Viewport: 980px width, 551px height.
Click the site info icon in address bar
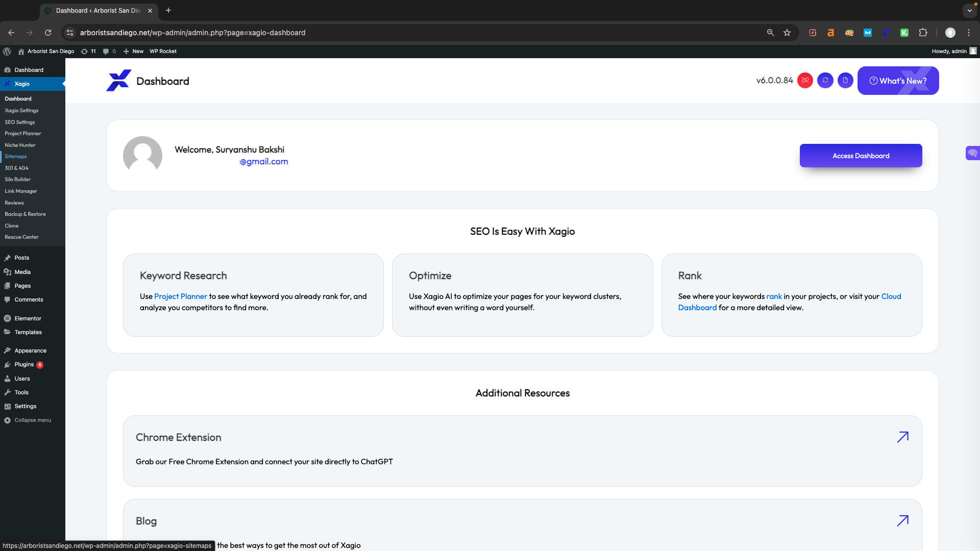pos(70,33)
